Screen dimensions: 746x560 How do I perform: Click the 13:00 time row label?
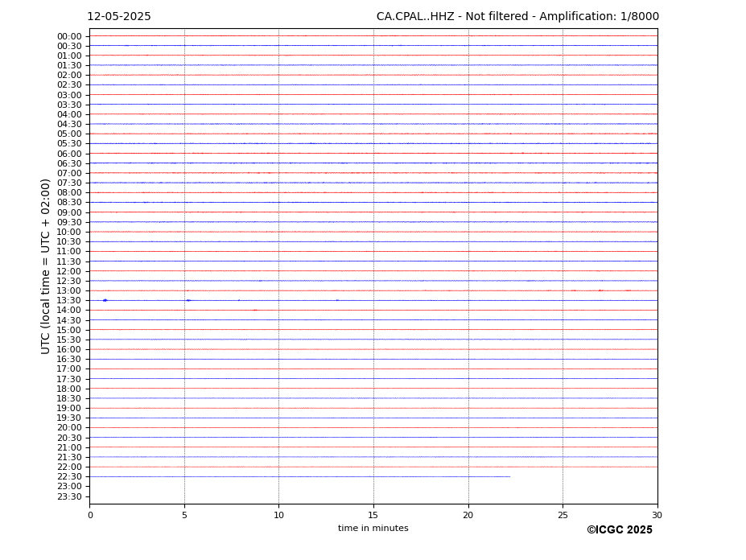point(69,290)
